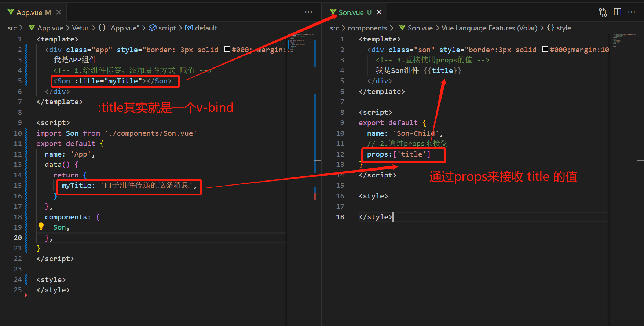
Task: Click the cube icon before script breadcrumb
Action: coord(153,28)
